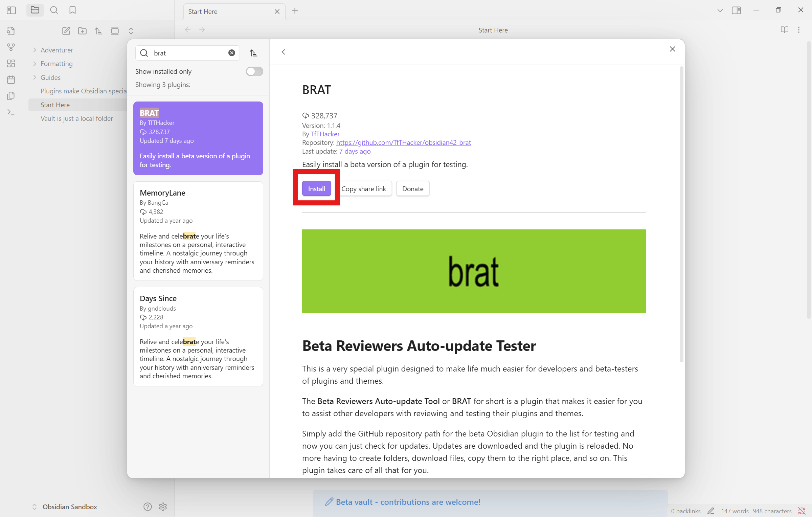Toggle the right sidebar icon

pos(736,10)
